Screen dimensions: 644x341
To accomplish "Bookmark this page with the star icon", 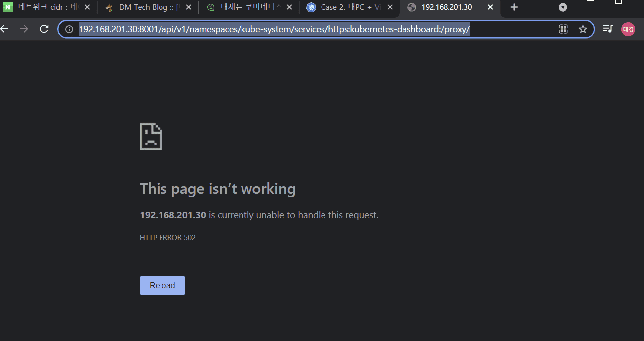I will pyautogui.click(x=583, y=29).
